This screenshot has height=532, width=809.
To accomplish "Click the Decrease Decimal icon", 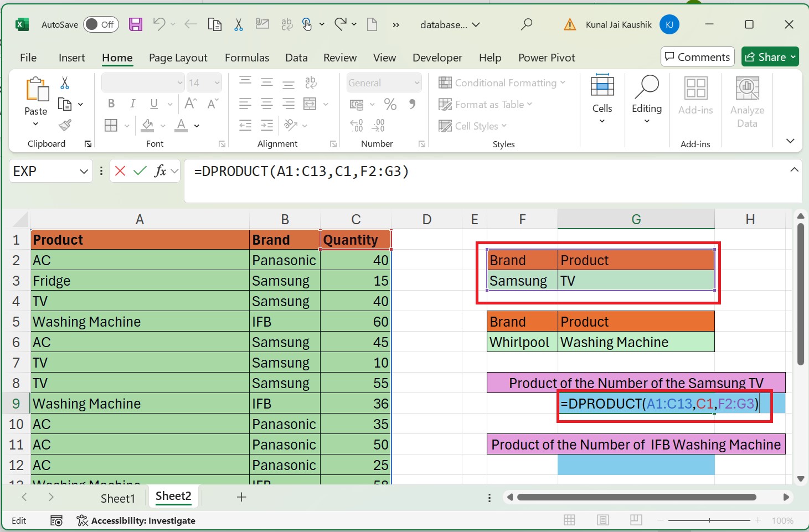I will coord(378,126).
